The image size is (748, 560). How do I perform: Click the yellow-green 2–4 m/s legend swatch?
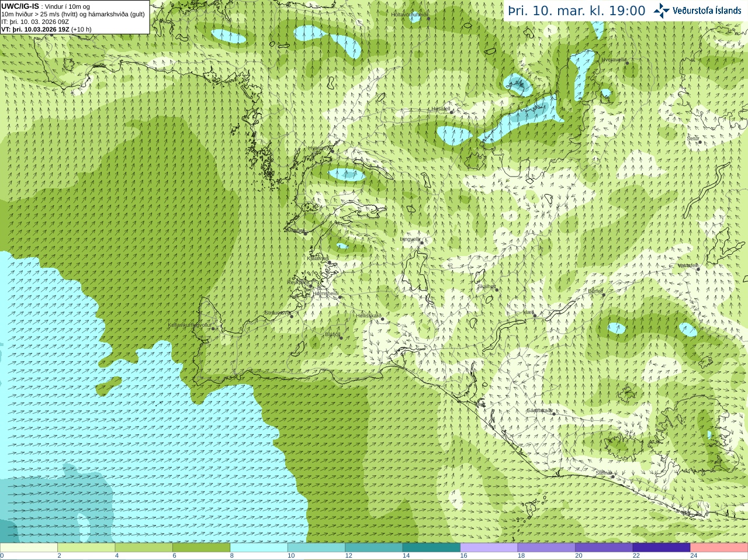pos(86,548)
